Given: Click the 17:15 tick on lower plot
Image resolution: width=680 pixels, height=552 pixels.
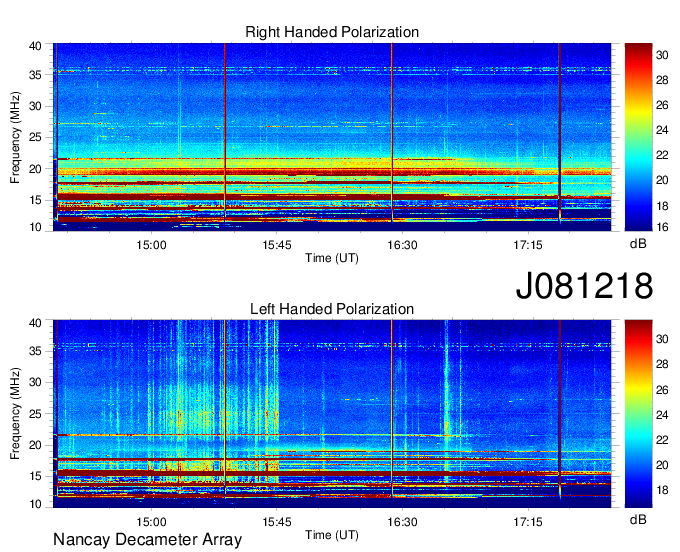Looking at the screenshot, I should pos(528,522).
